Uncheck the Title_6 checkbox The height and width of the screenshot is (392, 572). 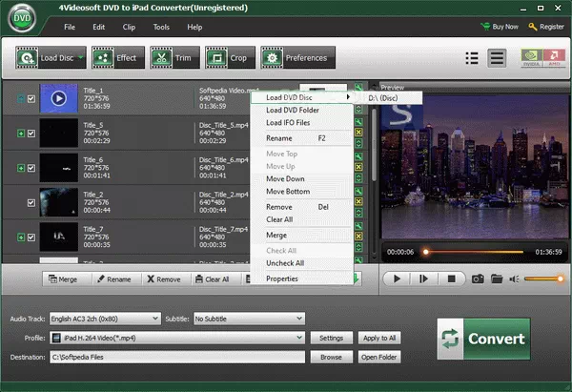[31, 168]
